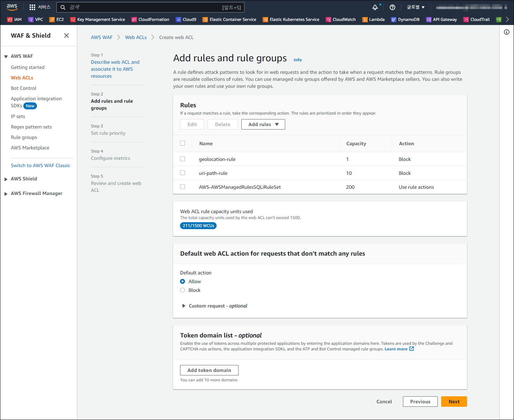This screenshot has height=420, width=514.
Task: Open the help question mark icon
Action: click(392, 7)
